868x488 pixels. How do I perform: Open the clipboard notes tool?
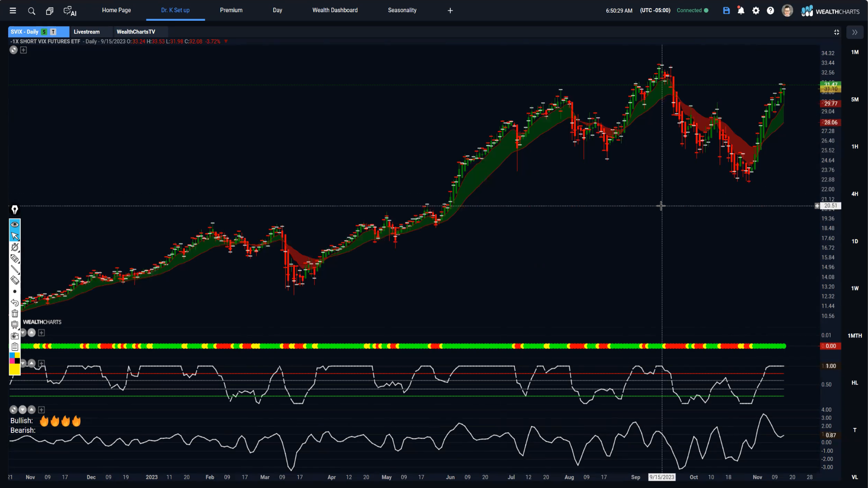click(x=14, y=347)
